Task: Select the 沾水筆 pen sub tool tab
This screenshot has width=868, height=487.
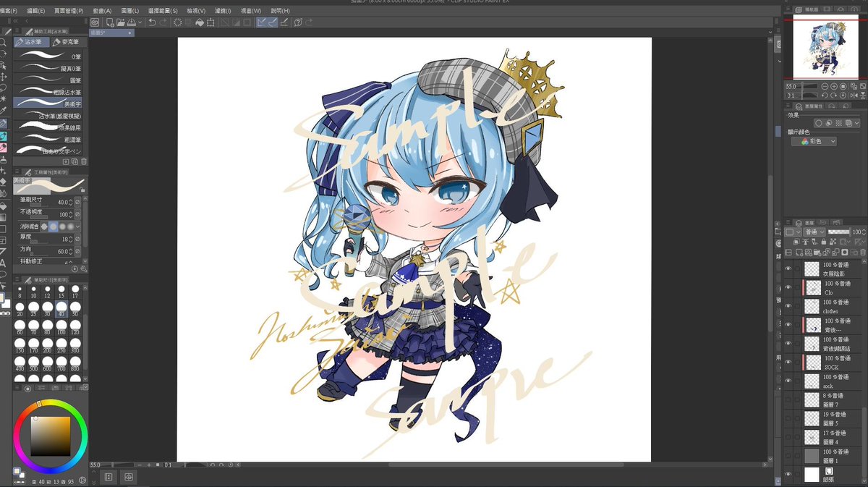Action: coord(32,43)
